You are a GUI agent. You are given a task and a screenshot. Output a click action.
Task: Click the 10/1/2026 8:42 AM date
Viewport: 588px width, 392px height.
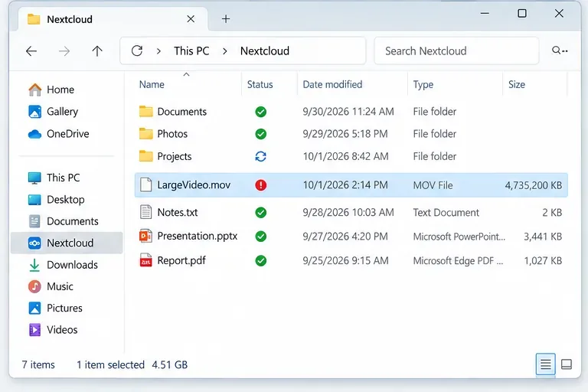345,156
